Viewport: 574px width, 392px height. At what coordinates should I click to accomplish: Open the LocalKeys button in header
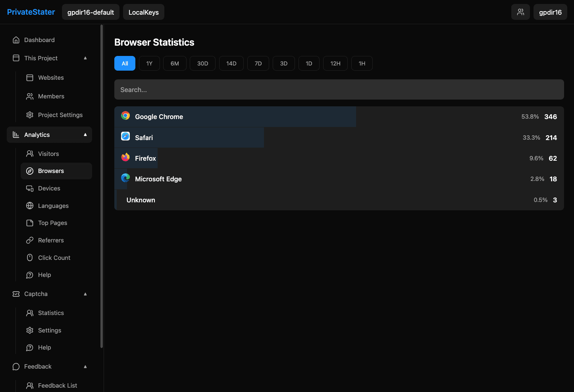144,12
